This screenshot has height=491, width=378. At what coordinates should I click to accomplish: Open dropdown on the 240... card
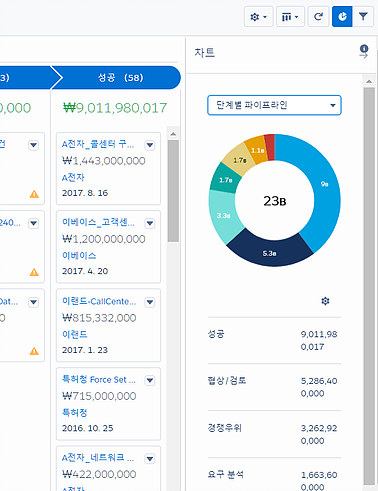[33, 223]
